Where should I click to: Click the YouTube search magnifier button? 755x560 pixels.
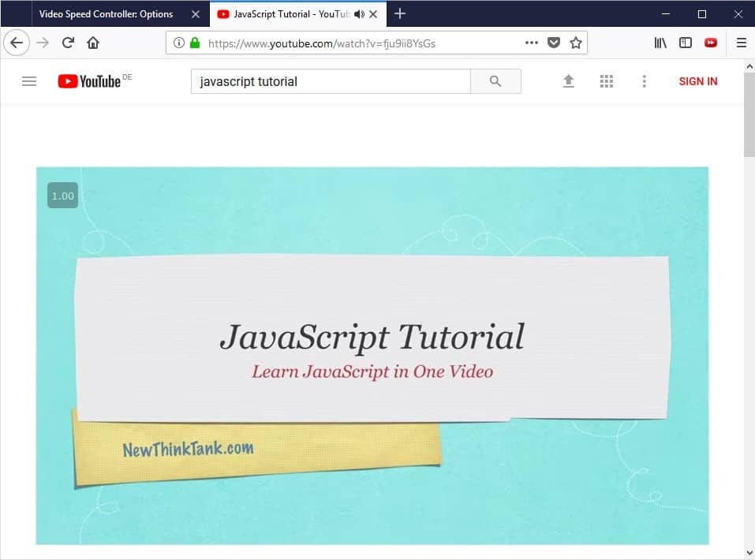click(x=495, y=81)
